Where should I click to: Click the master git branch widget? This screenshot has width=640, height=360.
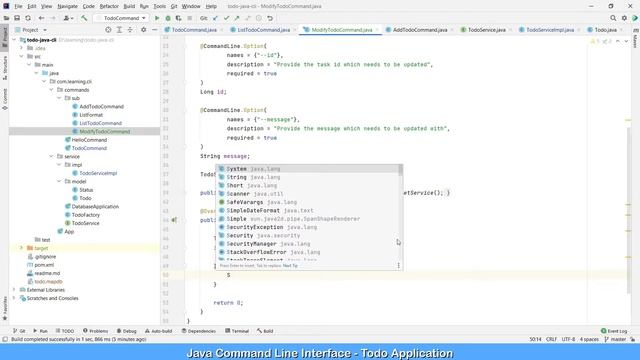point(615,339)
